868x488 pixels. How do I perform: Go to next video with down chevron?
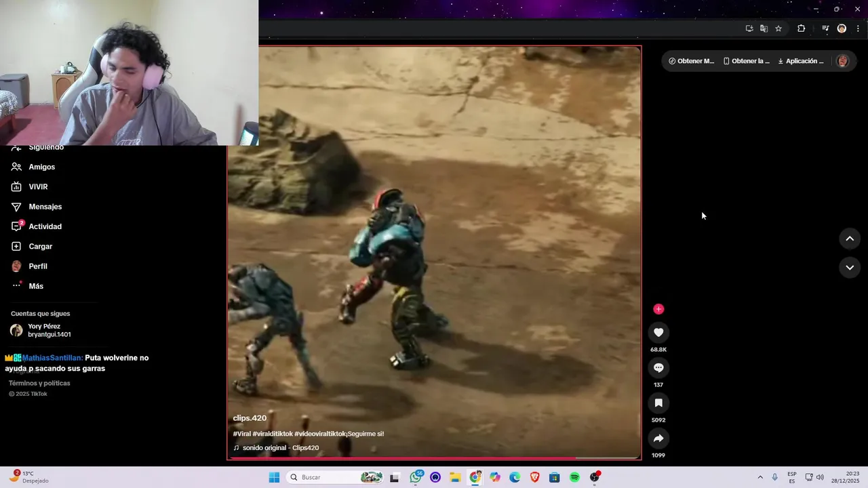(x=850, y=268)
